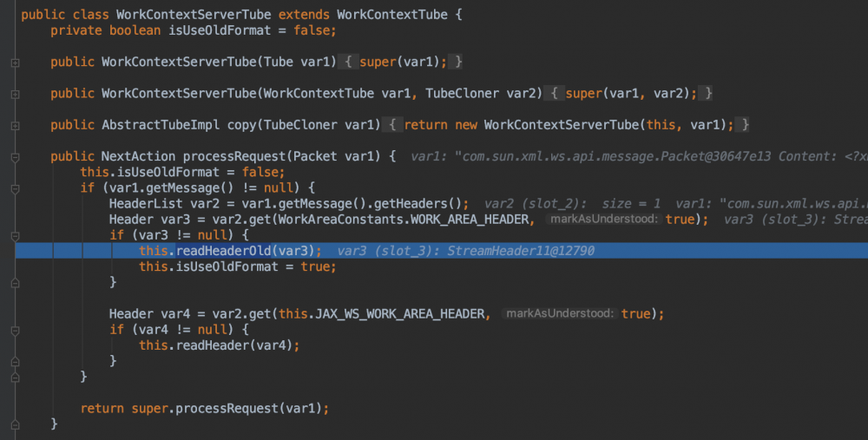Click 'markAsUnderstood:' hint on the var3 line
Image resolution: width=868 pixels, height=440 pixels.
click(604, 220)
